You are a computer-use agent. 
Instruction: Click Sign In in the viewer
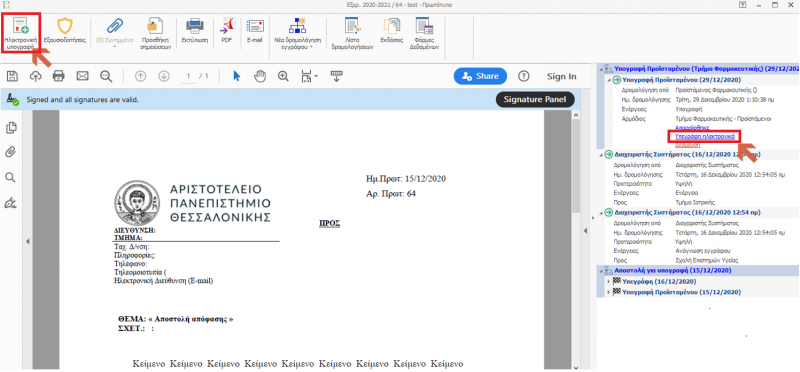[561, 76]
